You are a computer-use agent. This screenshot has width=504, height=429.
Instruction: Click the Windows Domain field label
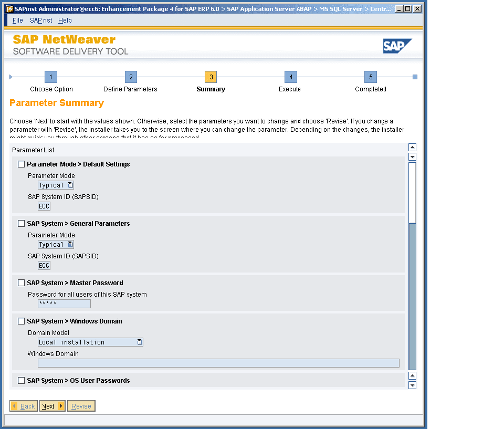coord(53,354)
